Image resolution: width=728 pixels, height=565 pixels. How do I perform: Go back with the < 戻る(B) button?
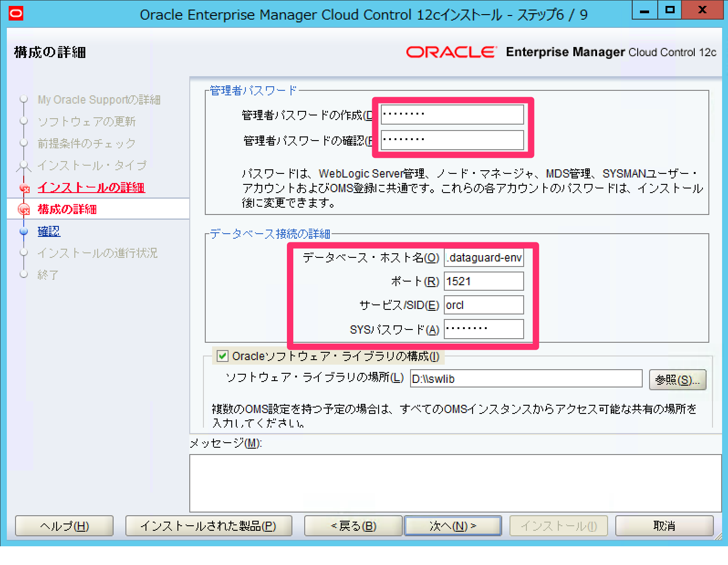pos(354,526)
